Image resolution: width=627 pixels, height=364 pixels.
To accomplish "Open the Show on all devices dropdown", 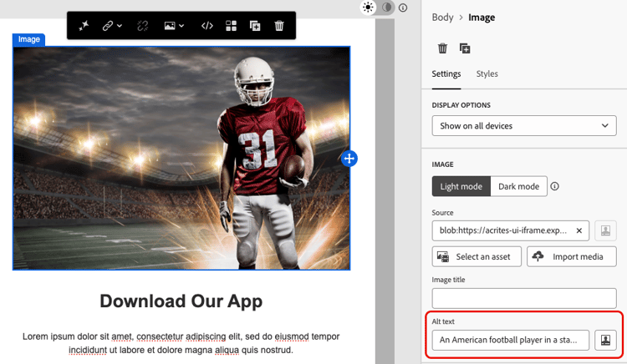I will tap(524, 126).
